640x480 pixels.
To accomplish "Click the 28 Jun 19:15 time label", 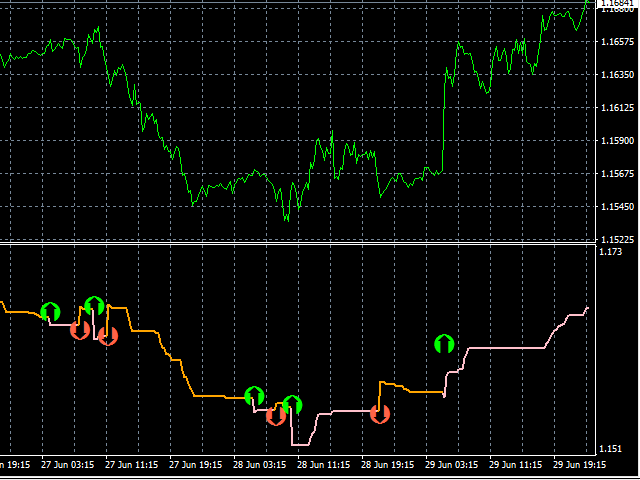I will coord(388,465).
